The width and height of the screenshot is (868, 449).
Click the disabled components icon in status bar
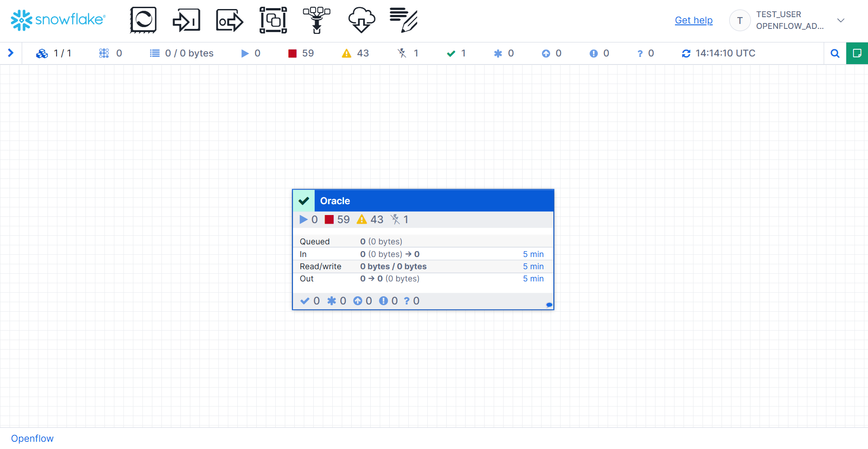(x=402, y=53)
